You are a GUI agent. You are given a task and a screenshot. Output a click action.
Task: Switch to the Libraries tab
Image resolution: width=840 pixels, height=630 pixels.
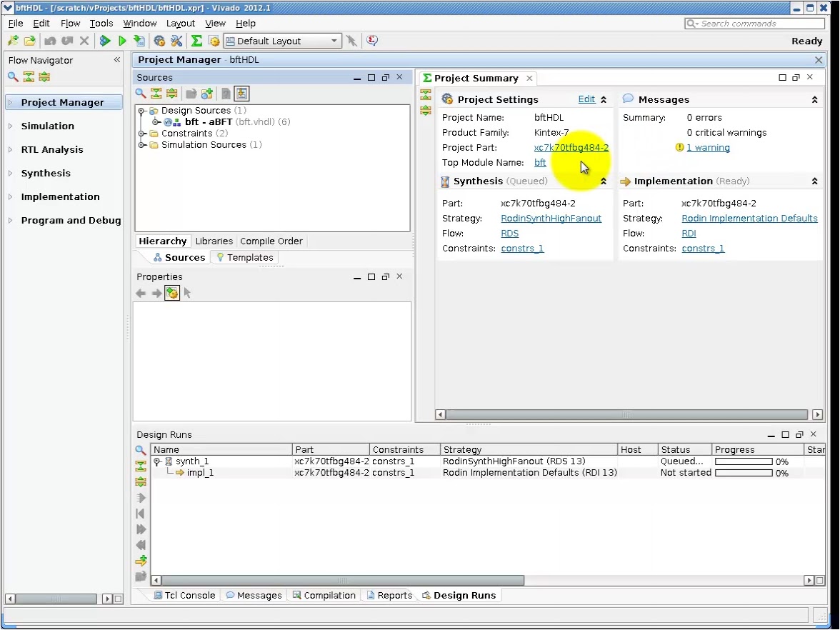pyautogui.click(x=214, y=241)
